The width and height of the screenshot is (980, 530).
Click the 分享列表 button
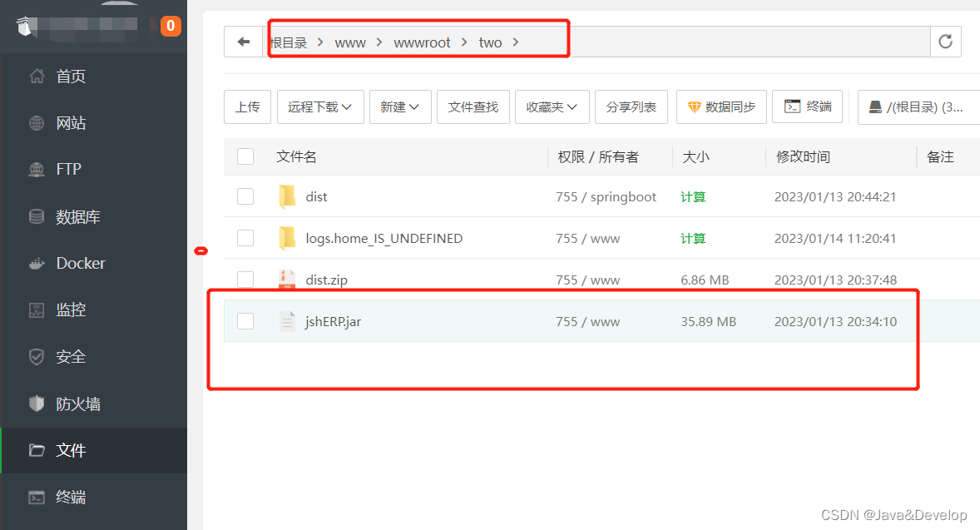[631, 106]
